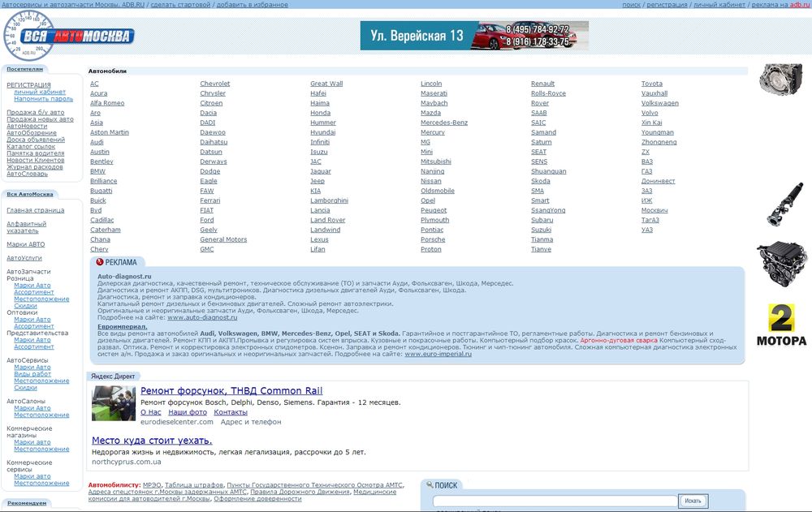The width and height of the screenshot is (812, 512).
Task: Open реклама на adb.ru link
Action: tap(780, 5)
